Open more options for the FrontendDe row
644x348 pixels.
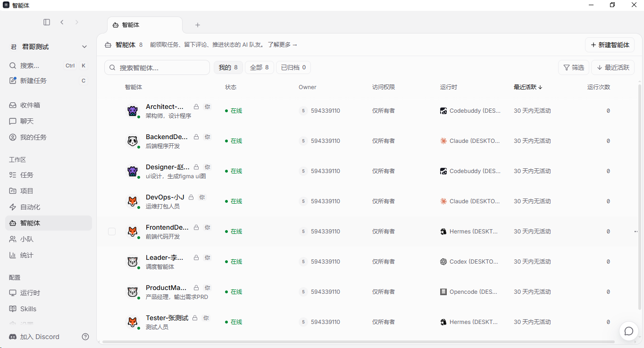[x=636, y=232]
